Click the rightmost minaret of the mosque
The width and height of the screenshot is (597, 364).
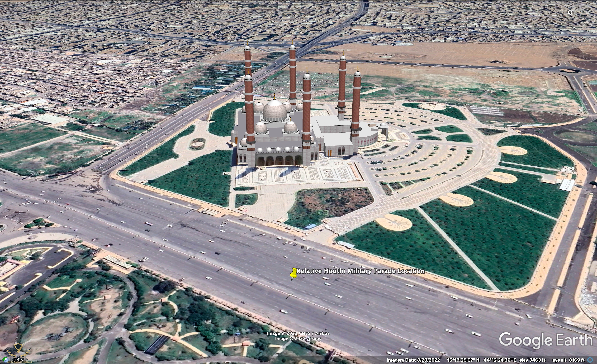coord(356,102)
